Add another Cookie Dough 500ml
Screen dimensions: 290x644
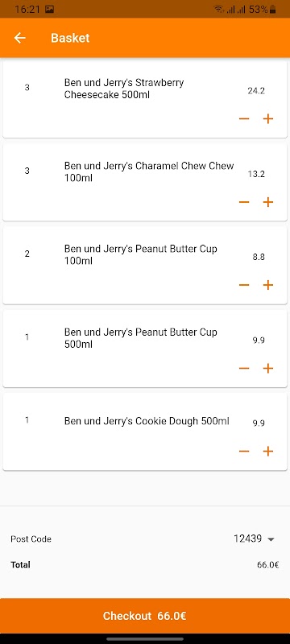pyautogui.click(x=267, y=452)
